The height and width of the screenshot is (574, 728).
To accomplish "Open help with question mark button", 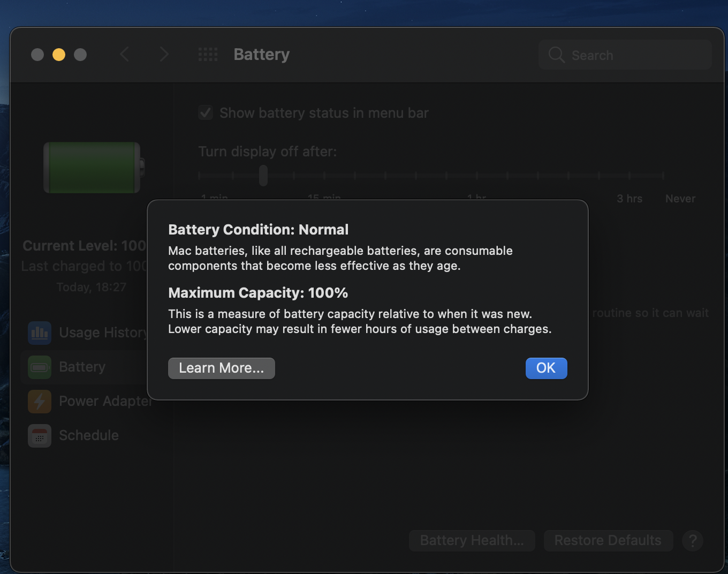I will point(693,540).
